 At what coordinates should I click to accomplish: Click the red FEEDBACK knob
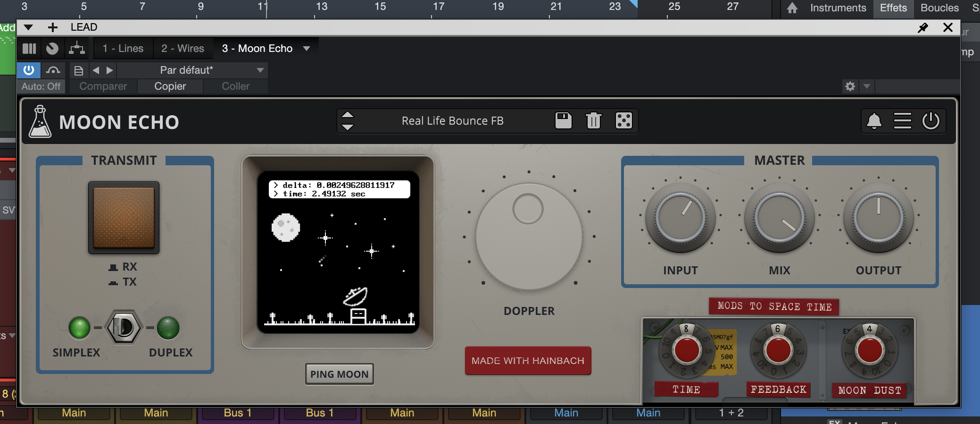coord(778,351)
